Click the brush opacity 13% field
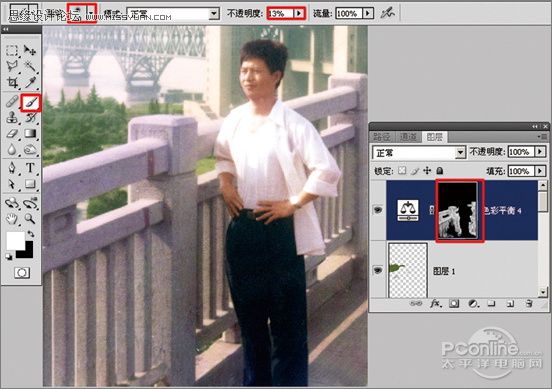Screen dimensions: 552x389 tap(281, 14)
